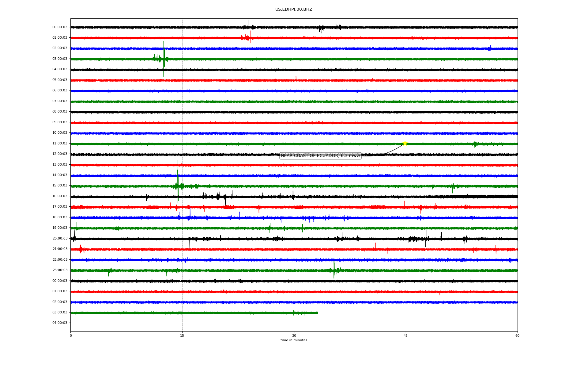Click the yellow earthquake star marker
The height and width of the screenshot is (368, 588).
tap(405, 143)
